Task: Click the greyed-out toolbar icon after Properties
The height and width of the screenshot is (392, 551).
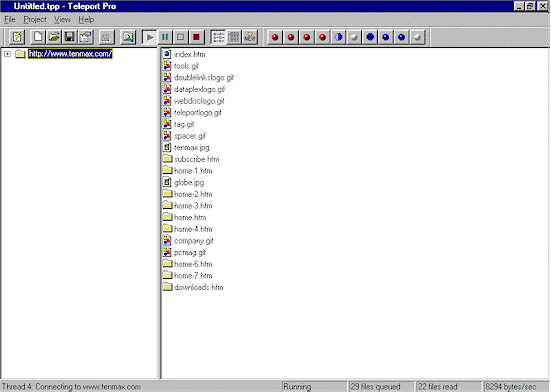Action: coord(106,37)
